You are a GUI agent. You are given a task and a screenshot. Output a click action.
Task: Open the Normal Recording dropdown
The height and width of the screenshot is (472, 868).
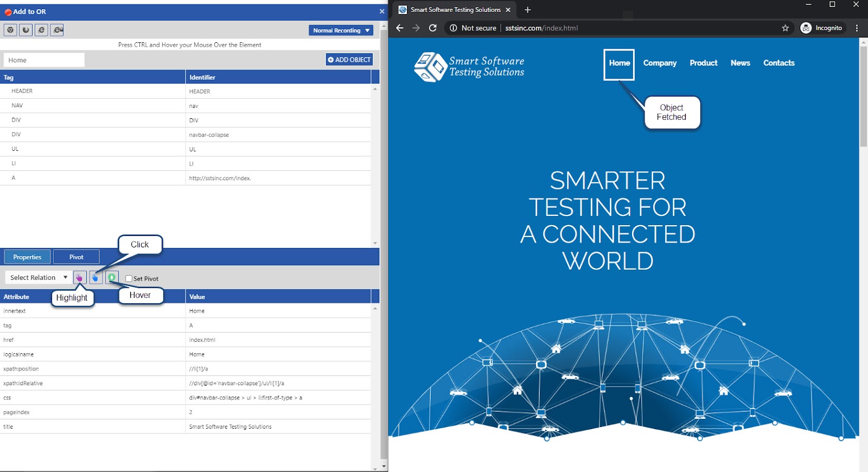click(341, 30)
